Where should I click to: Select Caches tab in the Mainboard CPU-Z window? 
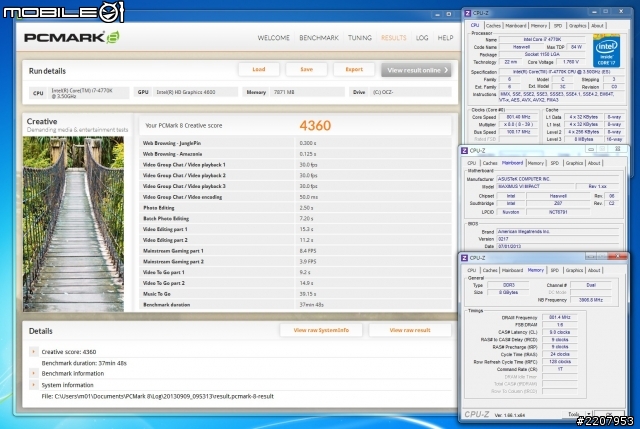tap(490, 163)
